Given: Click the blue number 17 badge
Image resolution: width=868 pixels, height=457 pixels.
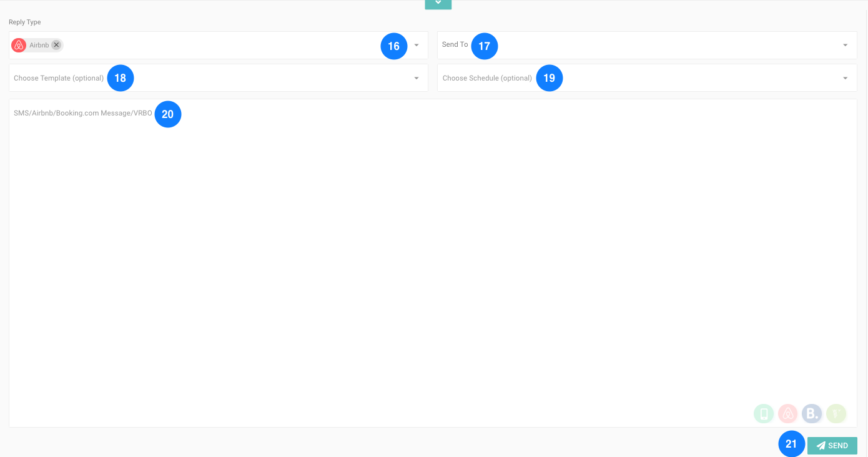Looking at the screenshot, I should [x=485, y=46].
